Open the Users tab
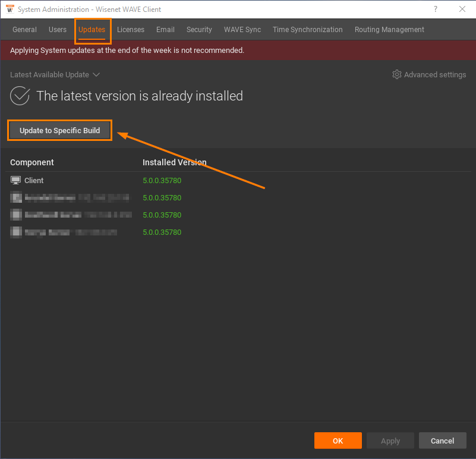Image resolution: width=476 pixels, height=459 pixels. 58,30
